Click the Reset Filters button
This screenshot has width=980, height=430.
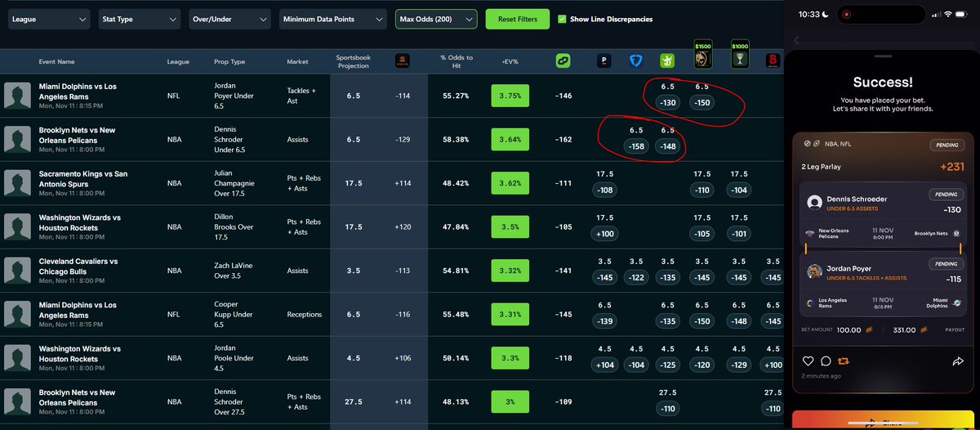(518, 19)
